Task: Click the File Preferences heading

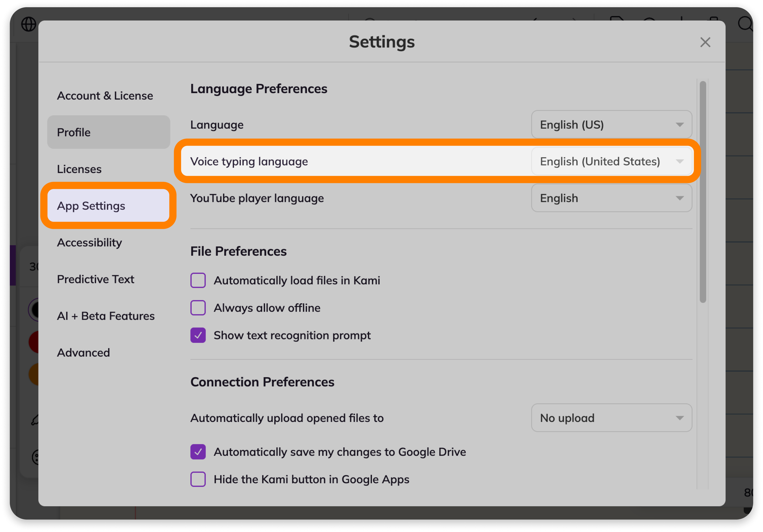Action: 238,251
